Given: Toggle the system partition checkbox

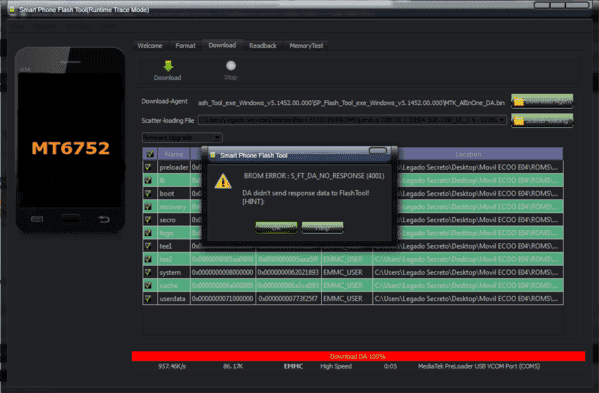Looking at the screenshot, I should (x=148, y=272).
